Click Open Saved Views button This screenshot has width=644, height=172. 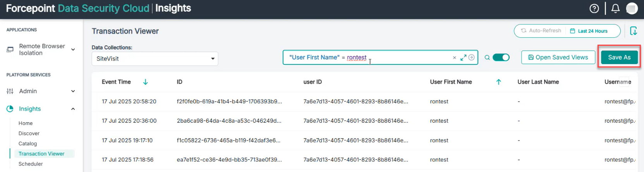click(x=558, y=57)
